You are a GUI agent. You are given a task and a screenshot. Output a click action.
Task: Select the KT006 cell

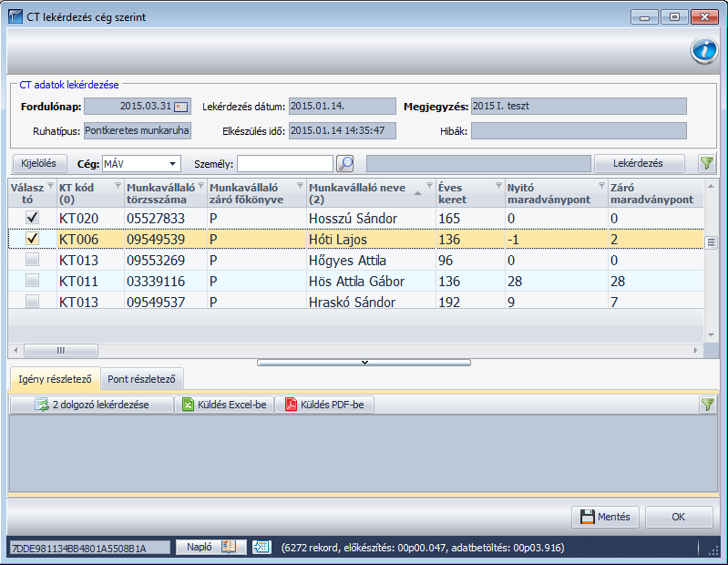[90, 239]
